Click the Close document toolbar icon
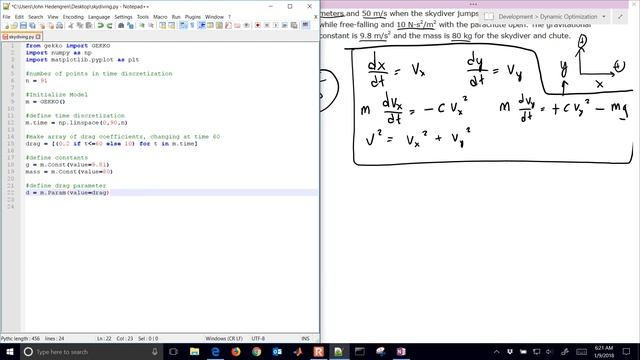Viewport: 640px width, 360px height. coord(42,25)
